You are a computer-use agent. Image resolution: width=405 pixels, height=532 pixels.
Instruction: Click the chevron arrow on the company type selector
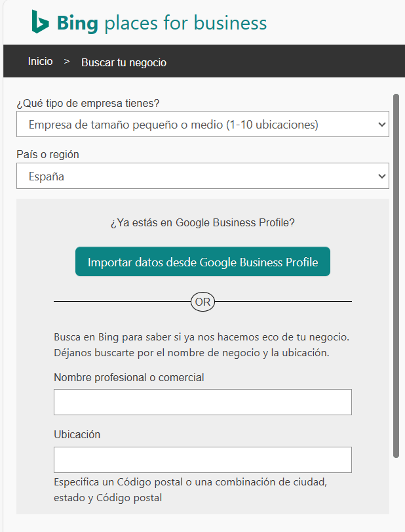click(x=381, y=125)
